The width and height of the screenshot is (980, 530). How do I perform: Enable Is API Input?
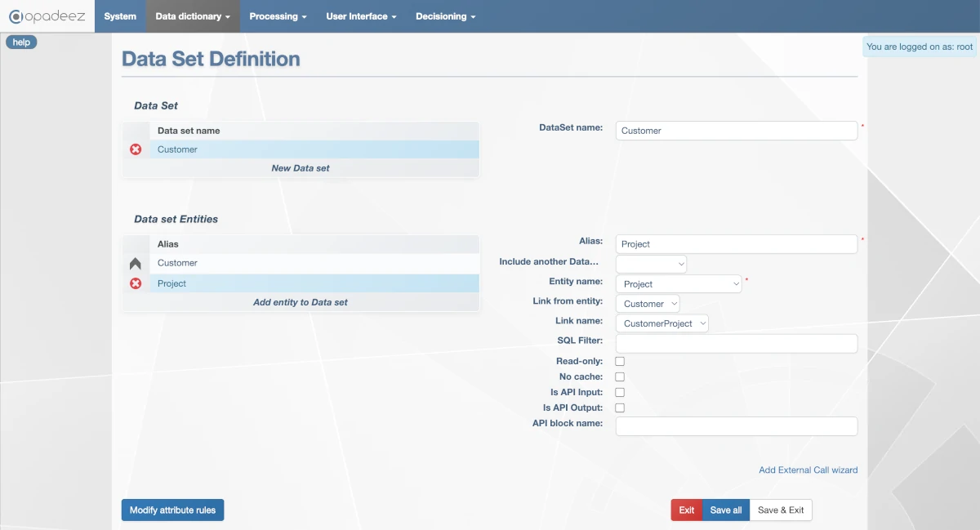coord(619,392)
